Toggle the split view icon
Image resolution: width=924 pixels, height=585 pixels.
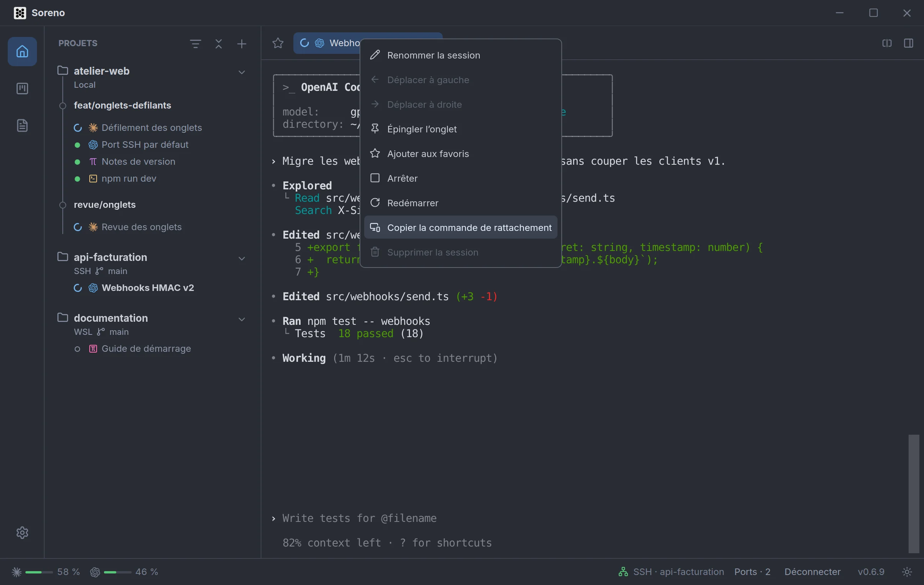(887, 43)
